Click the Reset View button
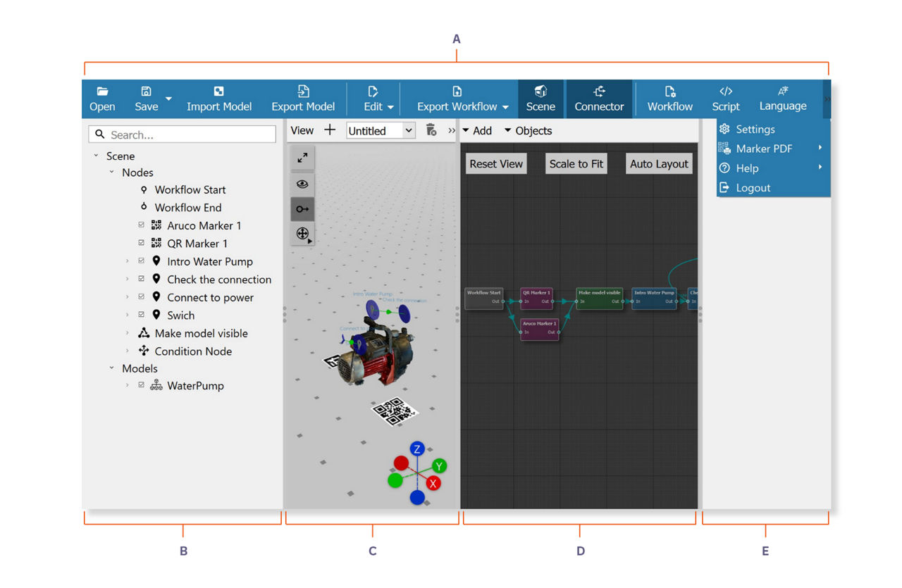 pyautogui.click(x=496, y=163)
